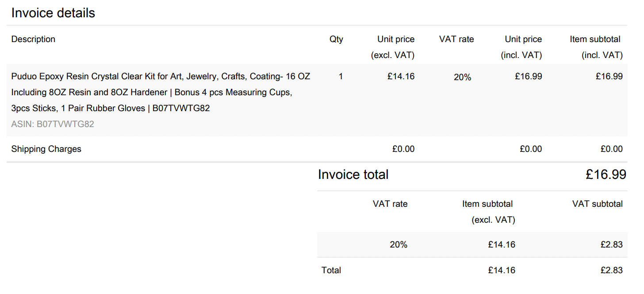
Task: Click £2.83 in the 20% summary row
Action: 611,245
